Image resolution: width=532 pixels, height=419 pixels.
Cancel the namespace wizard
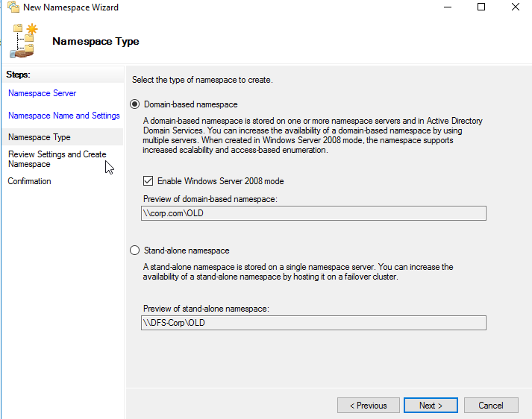click(x=490, y=406)
